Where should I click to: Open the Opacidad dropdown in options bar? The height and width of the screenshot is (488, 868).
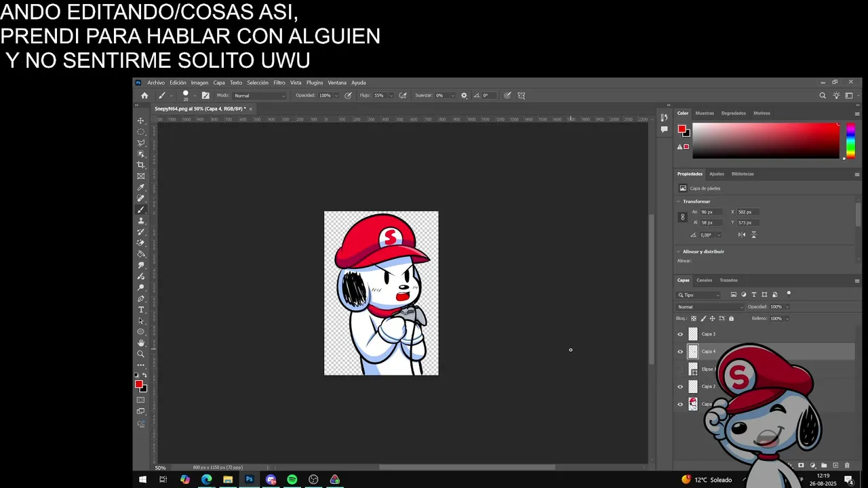(335, 96)
